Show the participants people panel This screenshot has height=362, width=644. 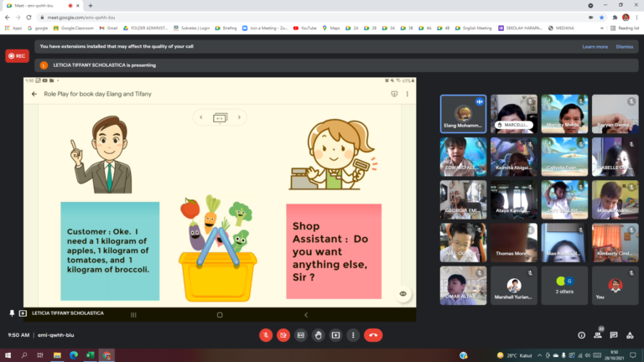click(599, 334)
